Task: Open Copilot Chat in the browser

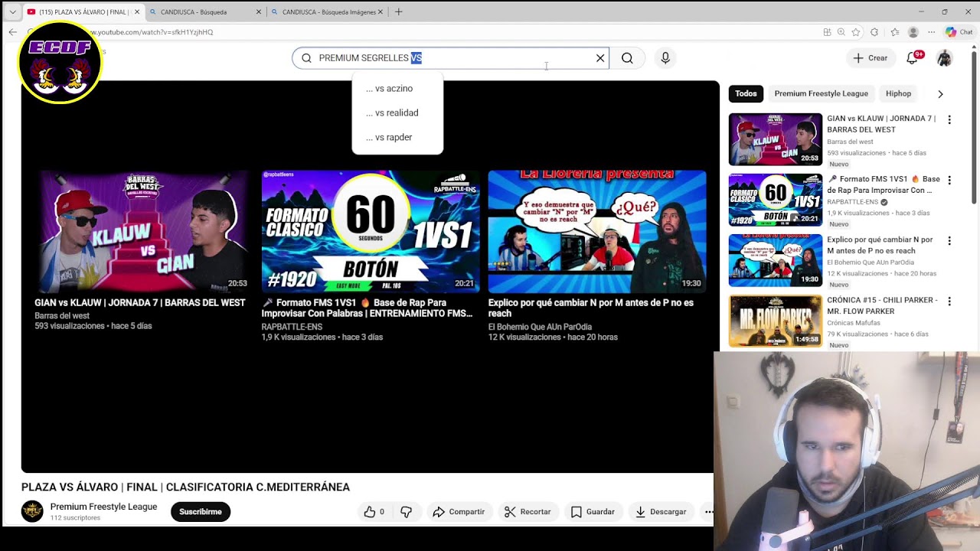Action: point(958,32)
